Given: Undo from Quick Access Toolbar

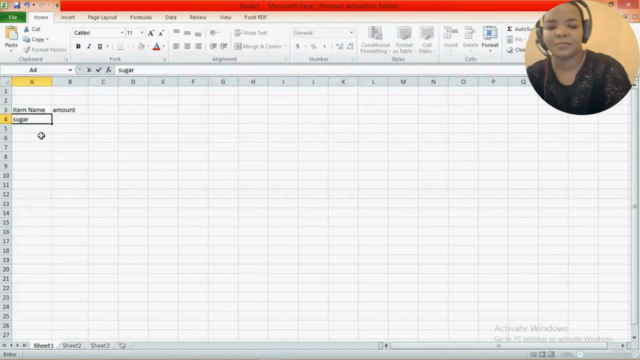Looking at the screenshot, I should pos(27,5).
